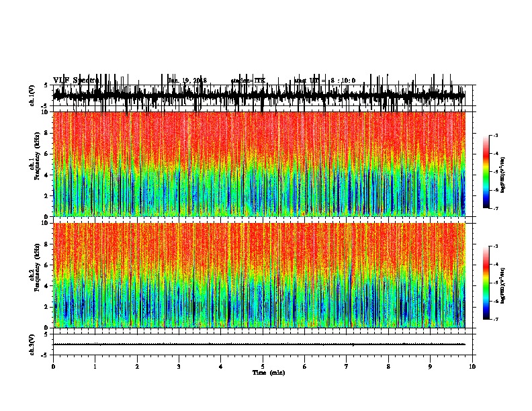The height and width of the screenshot is (411, 532).
Task: Click the ch.2 frequency tick label "6"
Action: [x=47, y=265]
